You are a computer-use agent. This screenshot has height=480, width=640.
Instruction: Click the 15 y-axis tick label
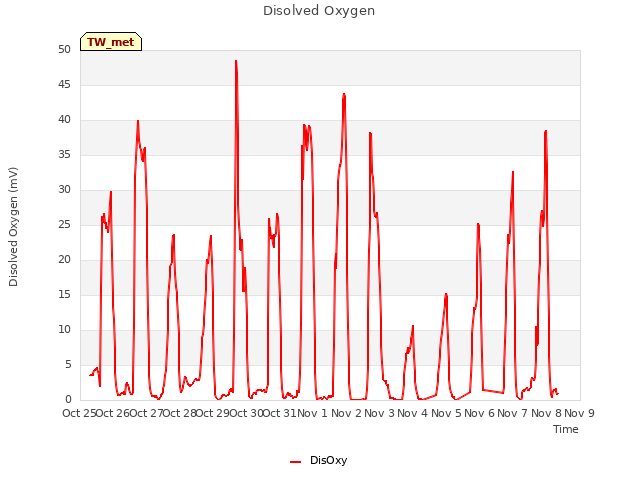64,295
